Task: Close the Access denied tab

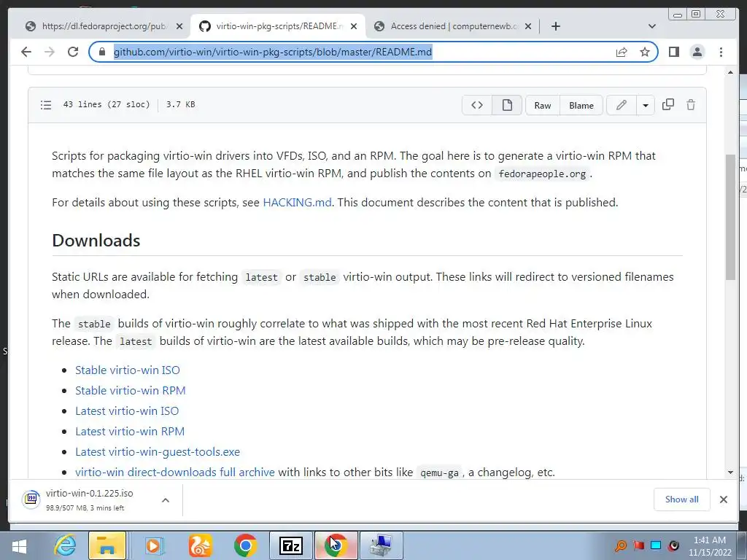Action: [528, 26]
